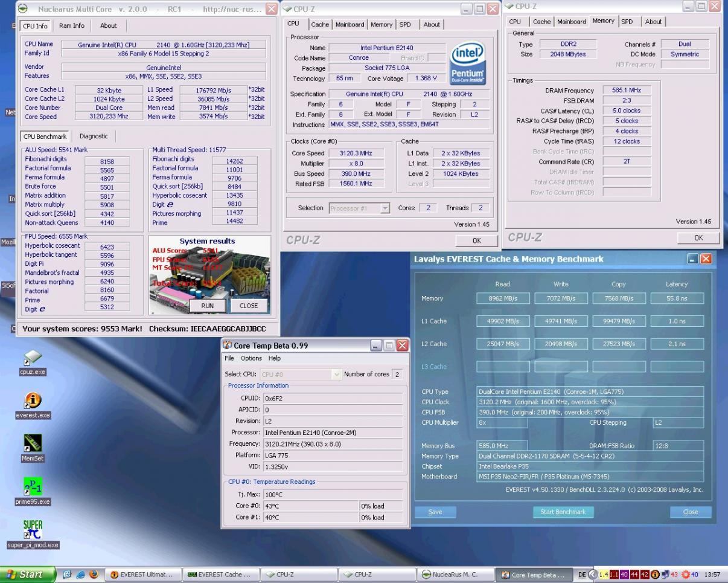Open Internet Explorer from quick launch
Image resolution: width=728 pixels, height=583 pixels.
point(80,575)
